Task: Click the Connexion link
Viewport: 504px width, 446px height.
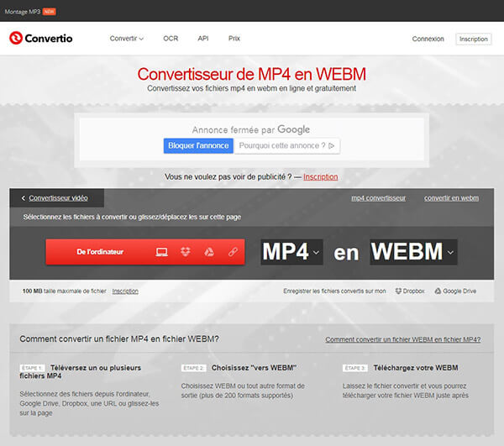Action: 428,39
